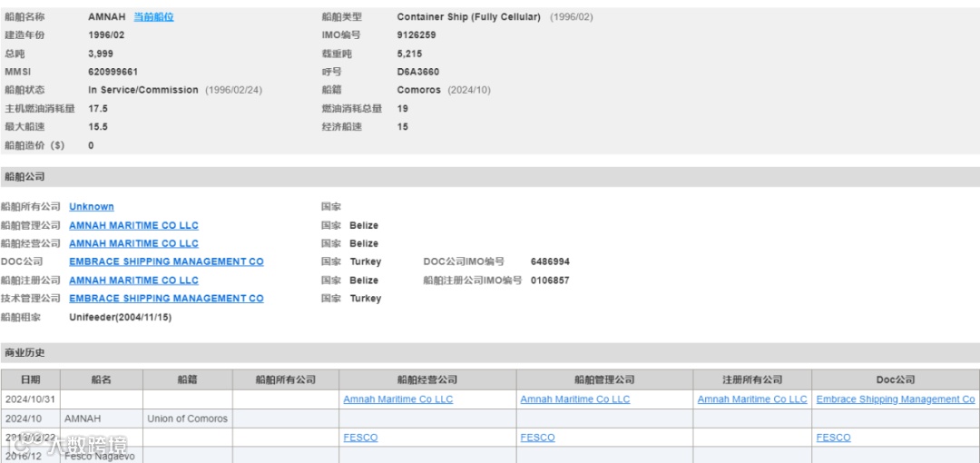Select IMO number 9126259
The image size is (980, 463).
(416, 35)
